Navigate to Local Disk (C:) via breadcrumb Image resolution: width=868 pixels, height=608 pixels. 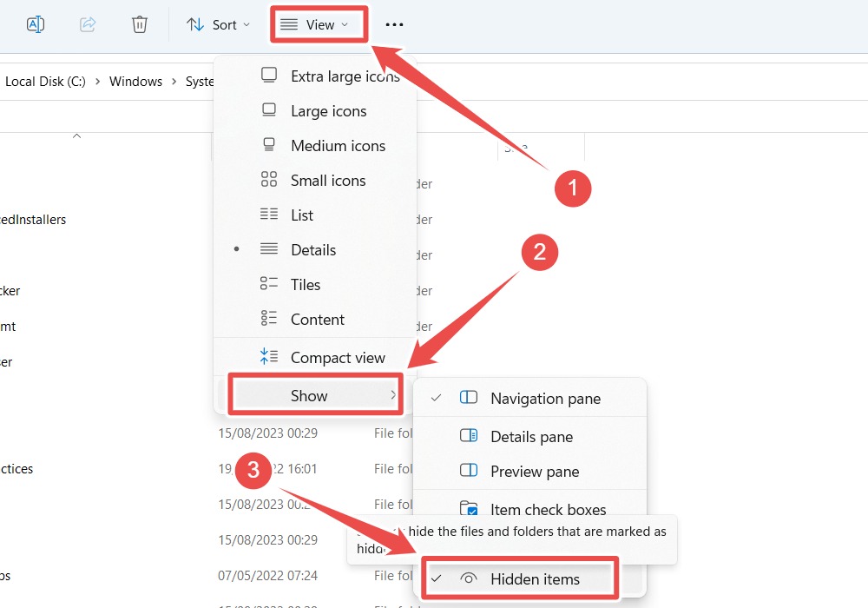pos(45,81)
